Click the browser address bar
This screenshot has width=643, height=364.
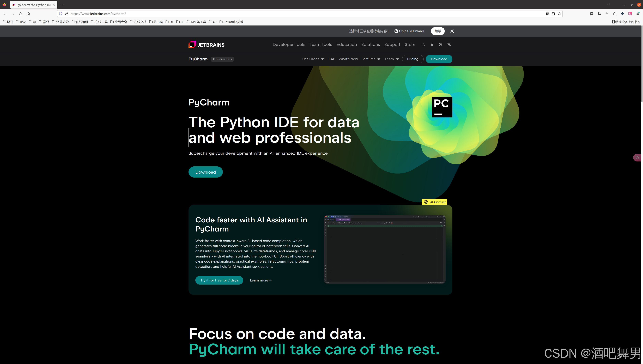point(300,14)
